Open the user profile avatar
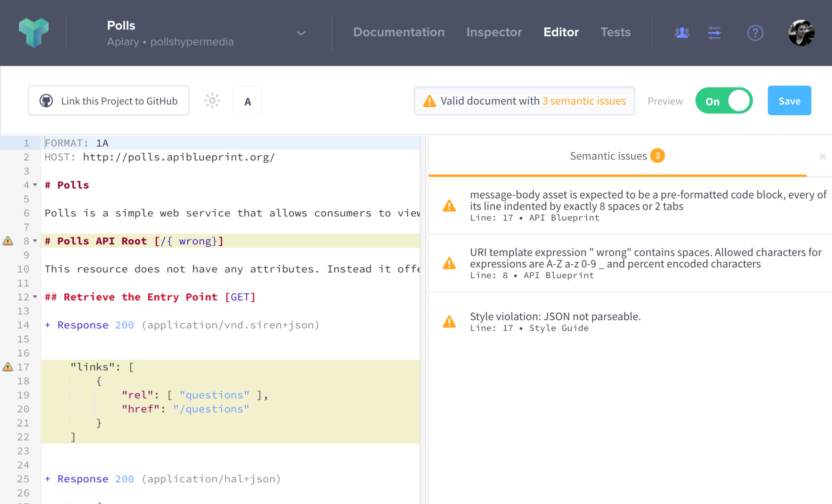Image resolution: width=832 pixels, height=504 pixels. 801,33
